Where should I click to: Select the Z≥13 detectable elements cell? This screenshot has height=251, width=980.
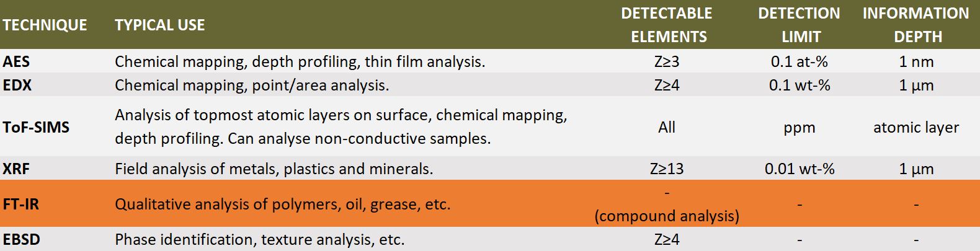[x=667, y=169]
